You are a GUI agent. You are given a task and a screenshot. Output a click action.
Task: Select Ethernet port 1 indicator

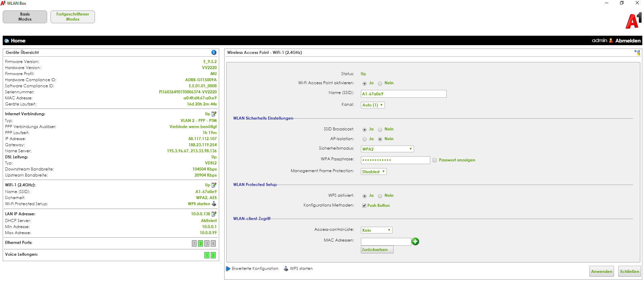tap(194, 244)
